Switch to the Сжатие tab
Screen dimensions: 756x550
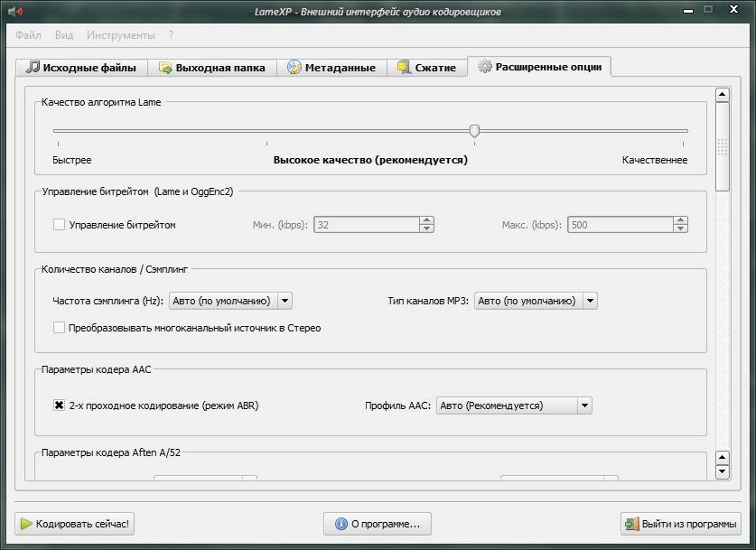click(x=427, y=68)
